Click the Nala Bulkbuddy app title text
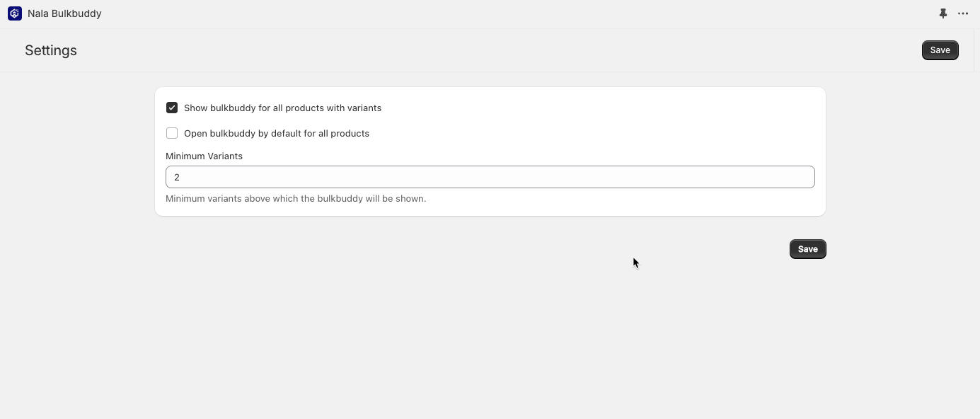The image size is (980, 419). 64,13
